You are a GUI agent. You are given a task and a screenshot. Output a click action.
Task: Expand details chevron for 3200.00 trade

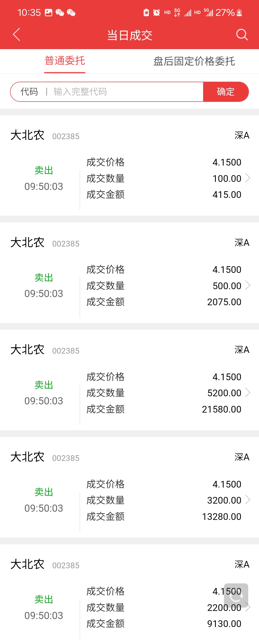[247, 500]
